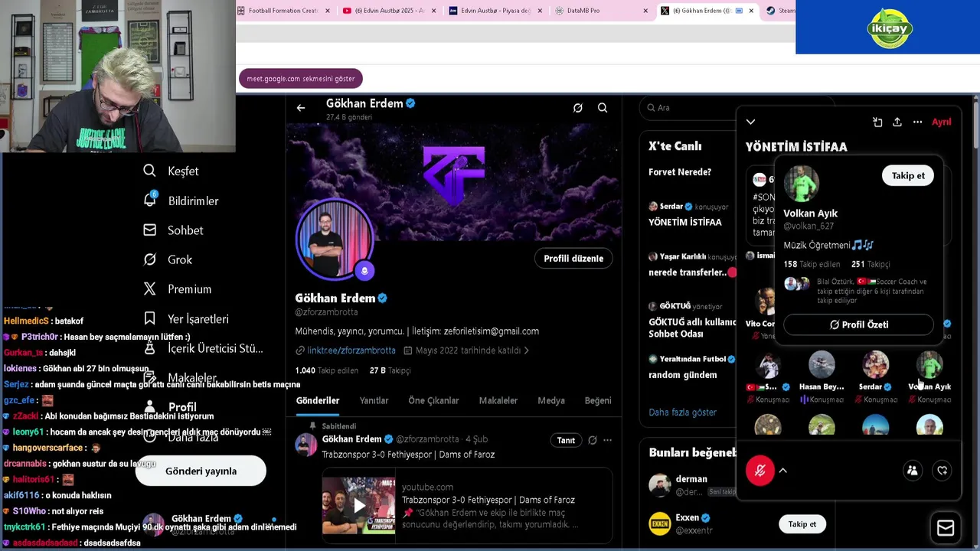Follow Exxen with Takip et
The image size is (980, 551).
pyautogui.click(x=802, y=524)
